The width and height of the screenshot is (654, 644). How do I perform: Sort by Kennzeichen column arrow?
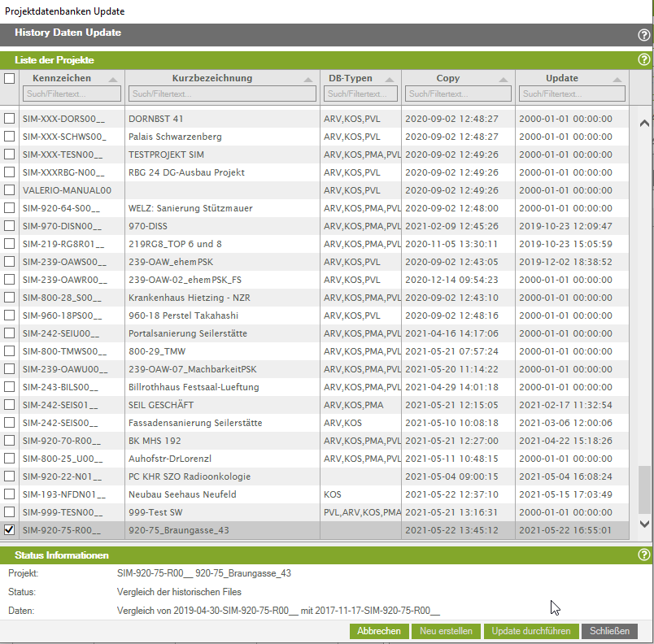(x=112, y=79)
